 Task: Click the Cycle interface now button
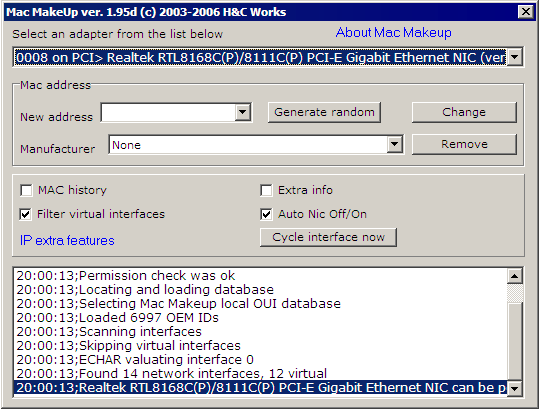[x=328, y=237]
